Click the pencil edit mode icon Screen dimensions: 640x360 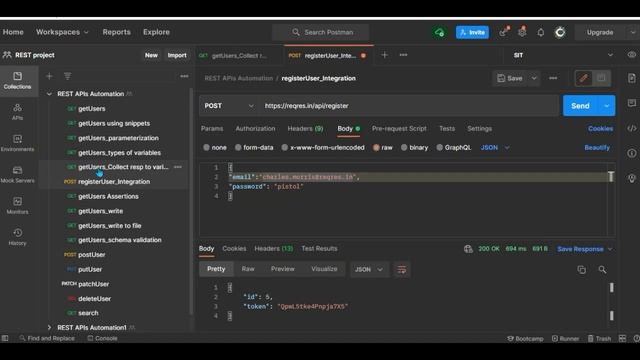coord(584,78)
